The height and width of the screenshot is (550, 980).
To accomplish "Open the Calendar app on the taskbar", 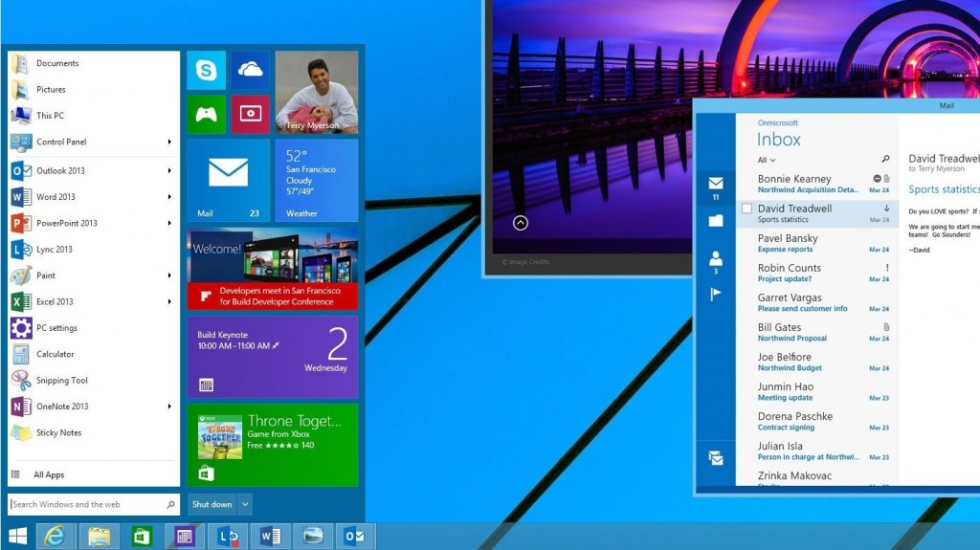I will (184, 537).
